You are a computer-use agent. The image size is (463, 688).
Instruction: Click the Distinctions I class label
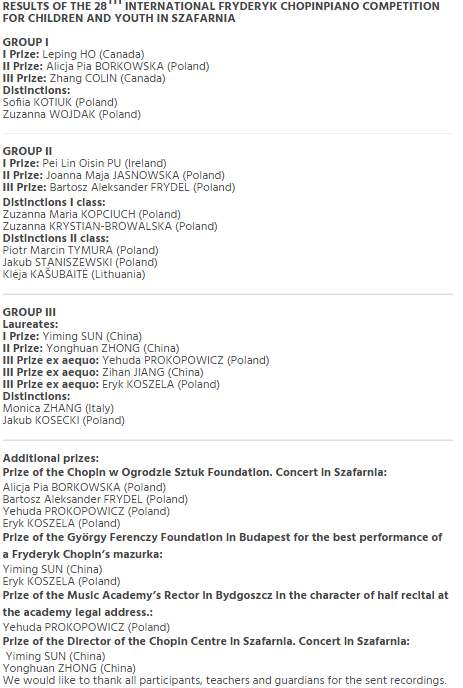tap(54, 202)
